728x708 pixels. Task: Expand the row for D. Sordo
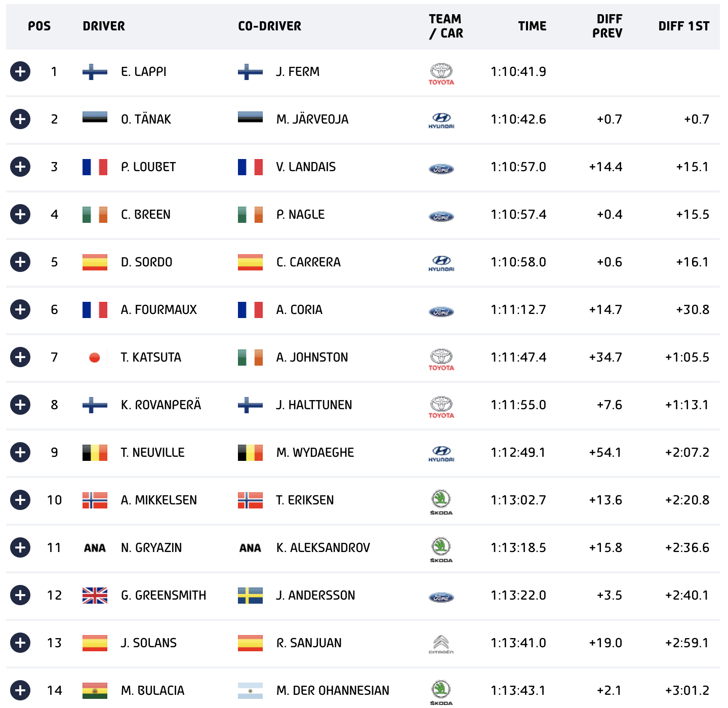coord(20,262)
